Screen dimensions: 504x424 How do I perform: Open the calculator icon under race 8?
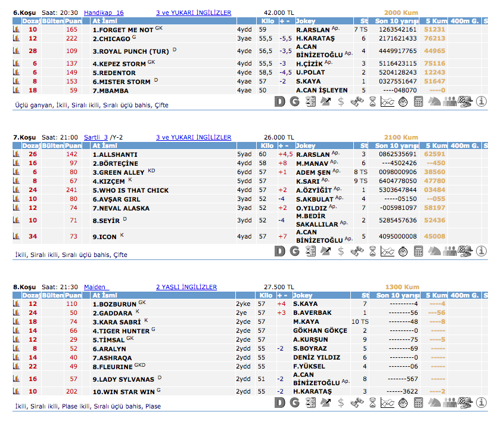[x=418, y=403]
